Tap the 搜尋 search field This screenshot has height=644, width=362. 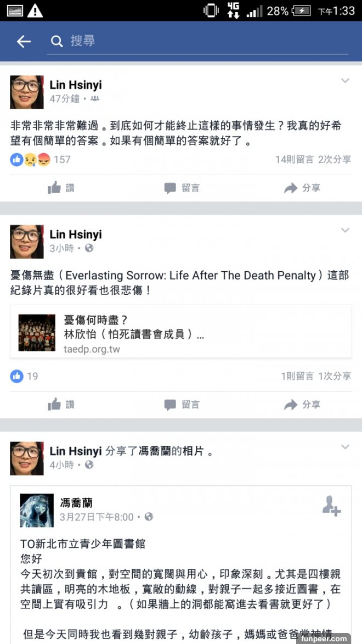[x=197, y=42]
